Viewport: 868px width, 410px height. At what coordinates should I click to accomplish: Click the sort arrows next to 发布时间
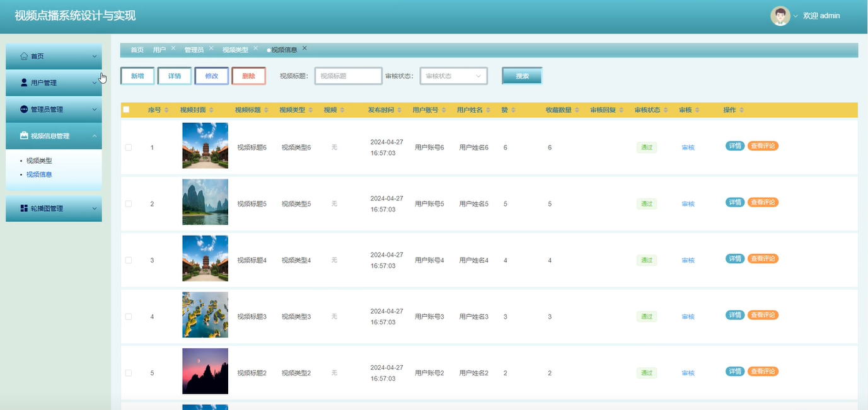[x=399, y=110]
